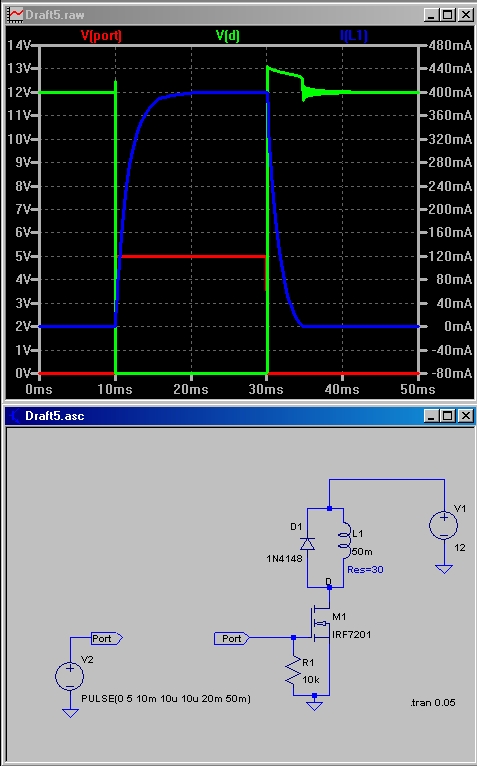Select voltage source V2 symbol
477x766 pixels.
point(70,677)
